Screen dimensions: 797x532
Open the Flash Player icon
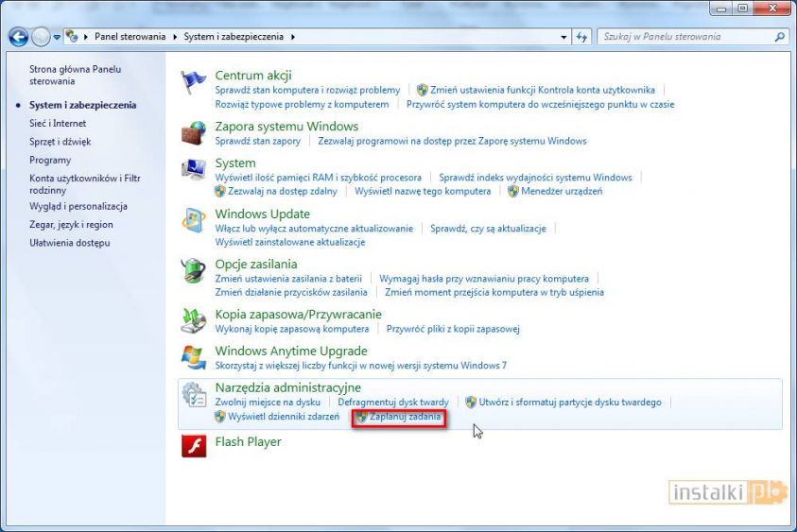pos(194,446)
